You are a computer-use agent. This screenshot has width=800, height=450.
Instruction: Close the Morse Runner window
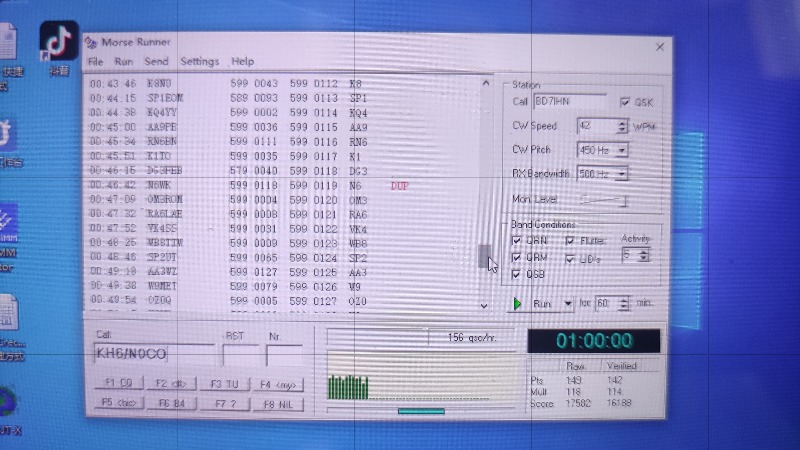[x=660, y=47]
